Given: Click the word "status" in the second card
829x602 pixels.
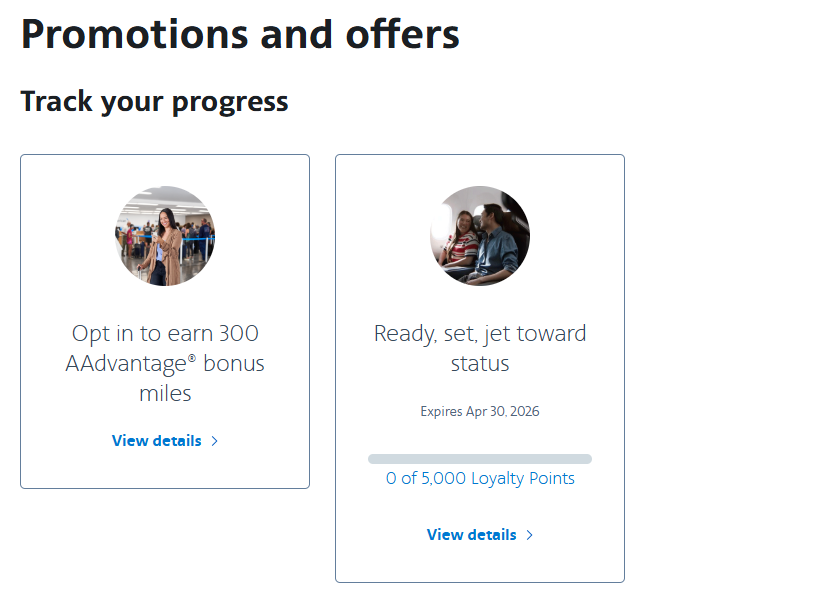Looking at the screenshot, I should tap(480, 364).
